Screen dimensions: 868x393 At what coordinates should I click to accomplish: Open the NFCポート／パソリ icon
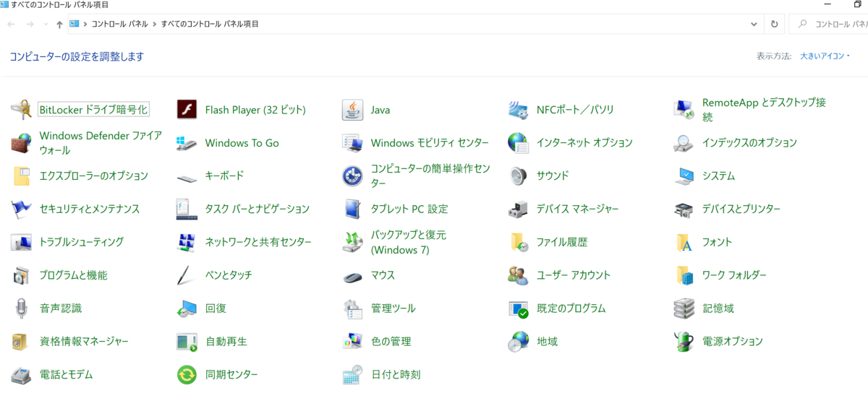click(518, 110)
